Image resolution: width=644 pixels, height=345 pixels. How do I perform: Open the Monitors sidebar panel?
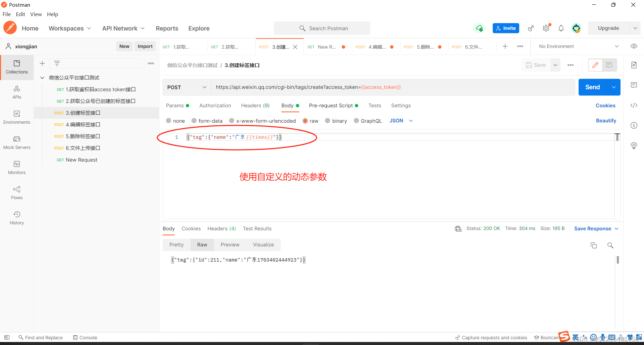(17, 168)
